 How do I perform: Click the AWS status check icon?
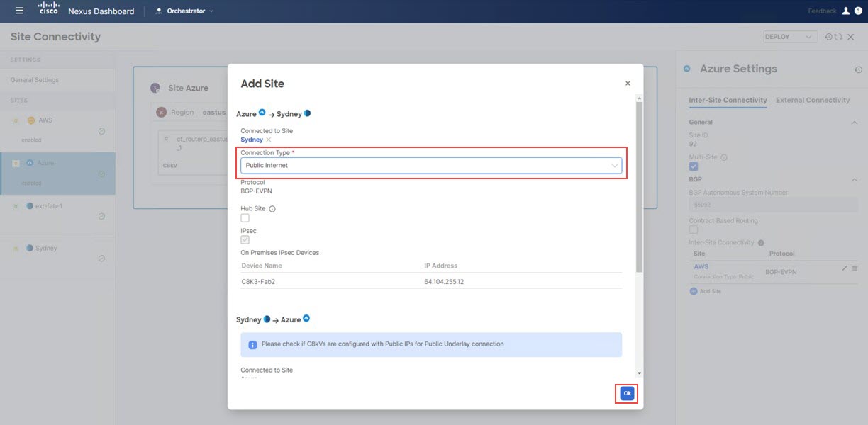point(101,131)
